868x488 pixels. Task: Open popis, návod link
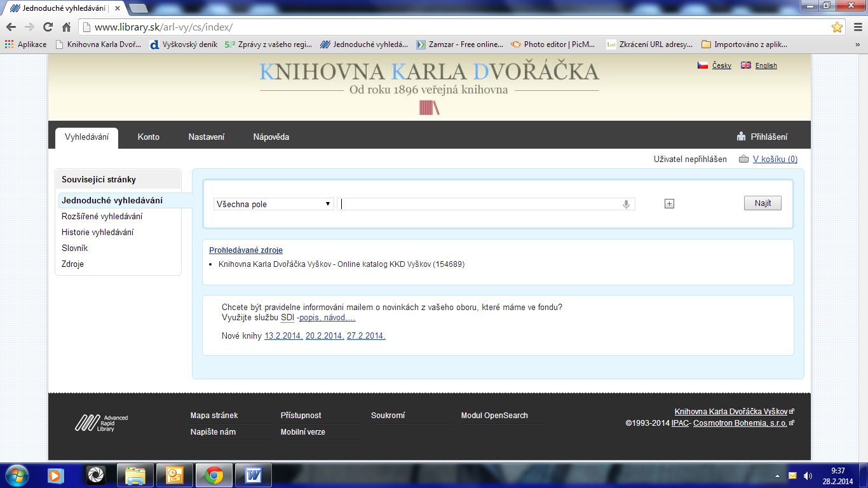click(327, 318)
